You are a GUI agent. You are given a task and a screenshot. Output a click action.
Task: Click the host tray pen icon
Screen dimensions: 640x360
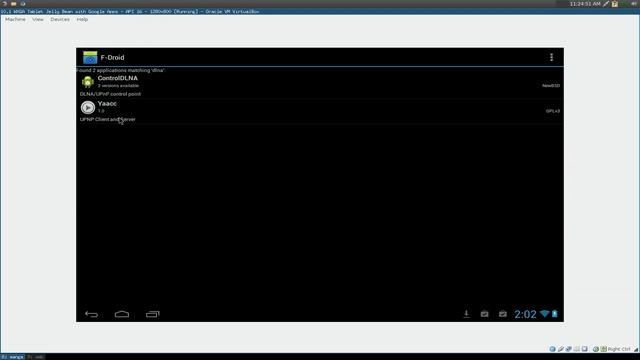(607, 4)
